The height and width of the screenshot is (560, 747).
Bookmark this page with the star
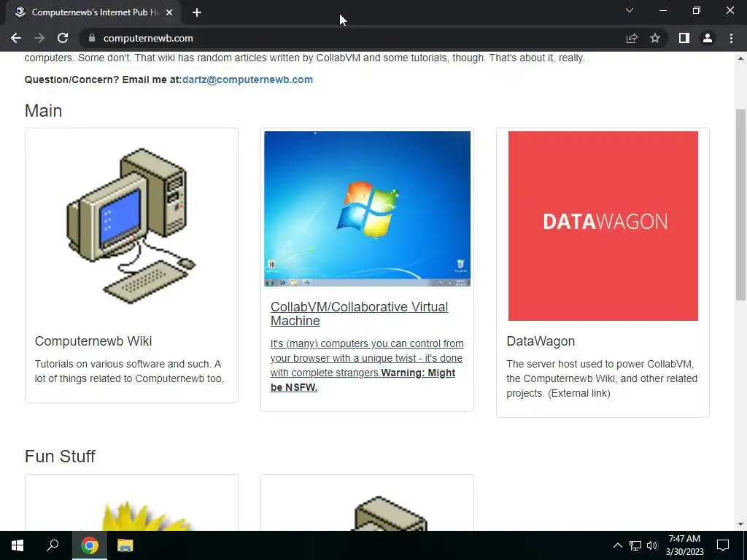pyautogui.click(x=655, y=38)
